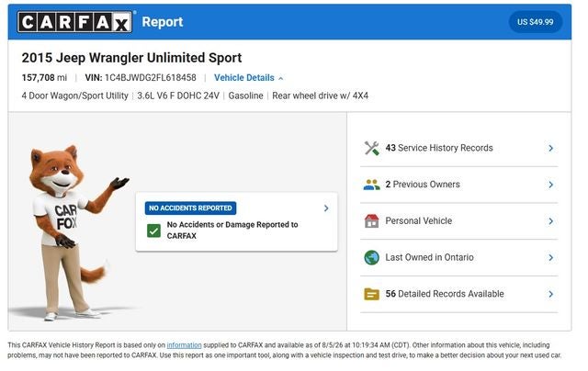This screenshot has height=371, width=588.
Task: Expand the Personal Vehicle row chevron
Action: [x=550, y=221]
